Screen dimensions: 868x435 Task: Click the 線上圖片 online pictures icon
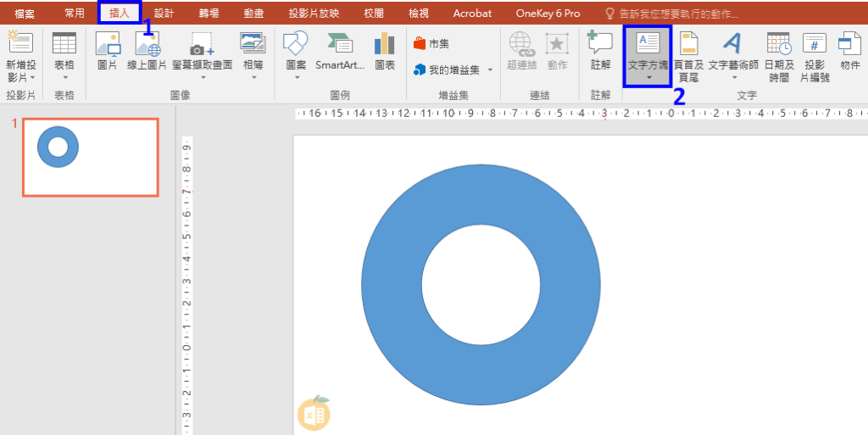click(147, 50)
